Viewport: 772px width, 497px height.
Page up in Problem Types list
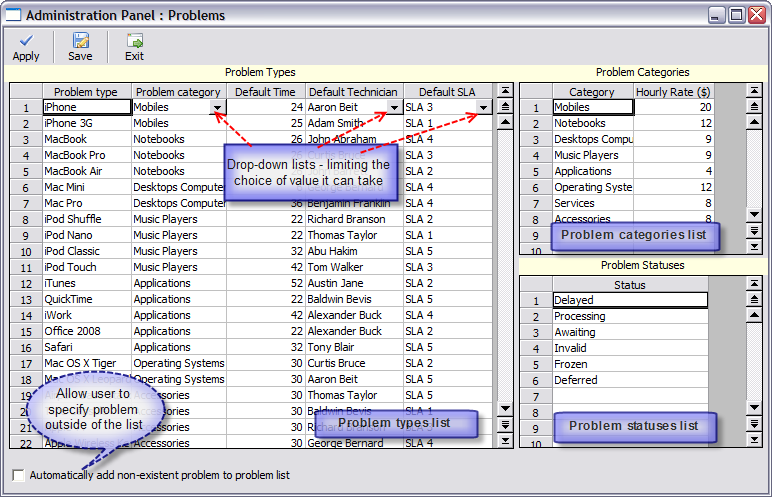(x=505, y=106)
